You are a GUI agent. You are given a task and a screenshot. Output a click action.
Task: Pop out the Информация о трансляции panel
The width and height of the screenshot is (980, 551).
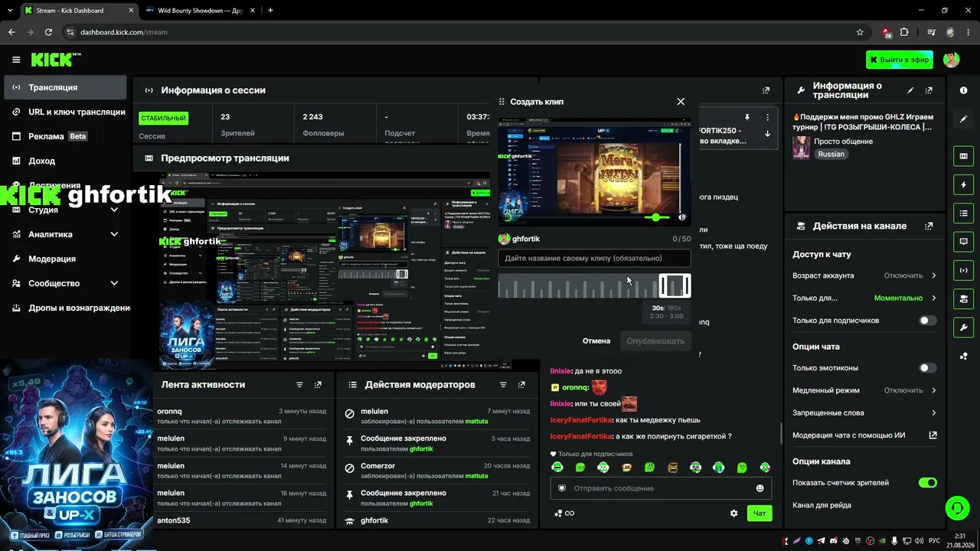(929, 90)
